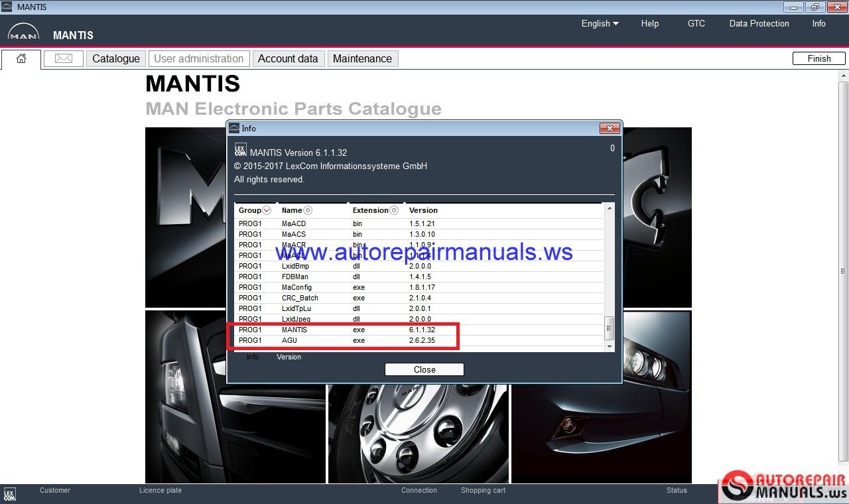Image resolution: width=849 pixels, height=504 pixels.
Task: Click version 2.0.0.1 of LxidTpLu
Action: point(420,308)
